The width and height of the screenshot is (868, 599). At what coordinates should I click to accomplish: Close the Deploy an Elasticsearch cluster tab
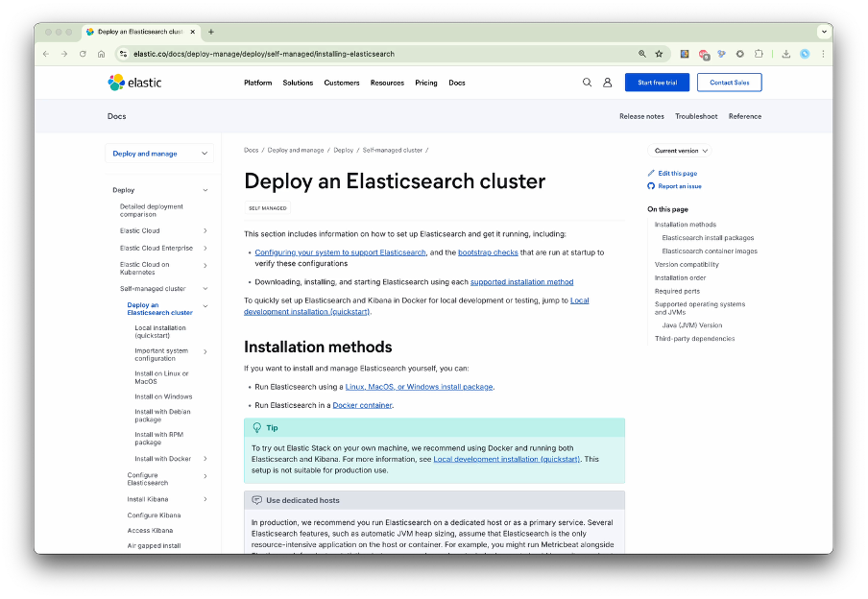tap(193, 32)
